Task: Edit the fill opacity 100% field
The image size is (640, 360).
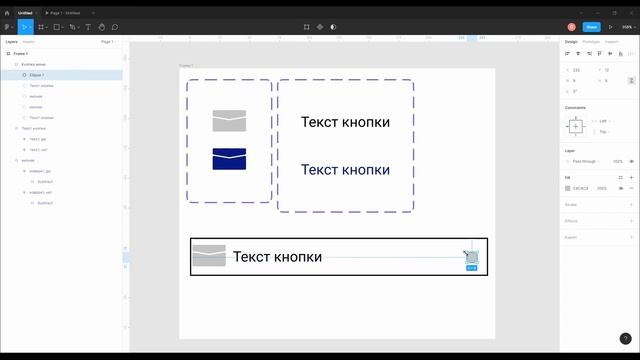Action: 602,188
